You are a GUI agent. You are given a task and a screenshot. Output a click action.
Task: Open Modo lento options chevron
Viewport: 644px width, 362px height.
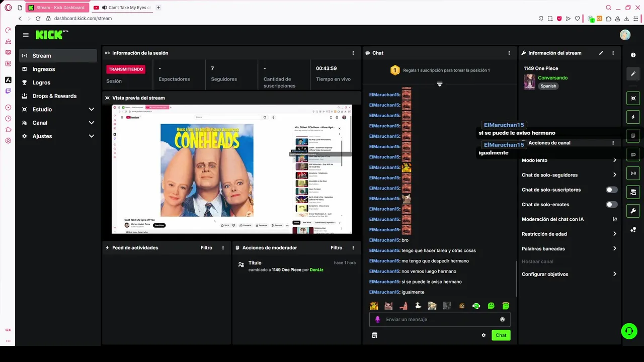614,160
